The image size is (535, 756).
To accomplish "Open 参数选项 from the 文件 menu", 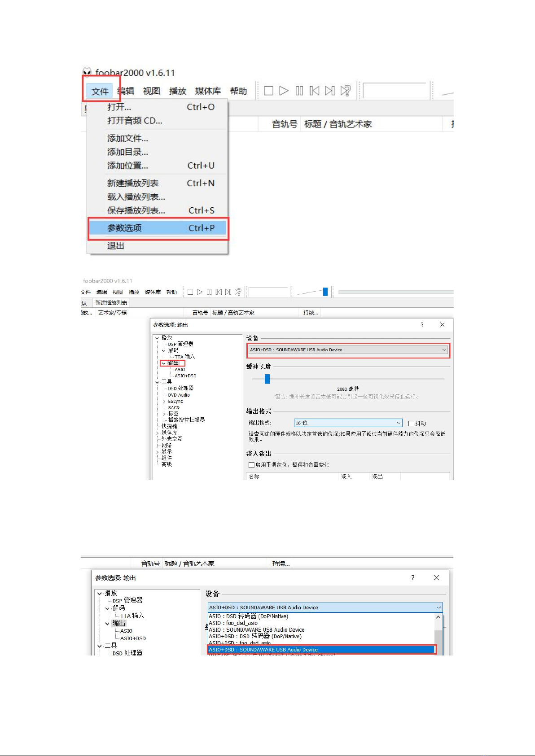I will pos(158,228).
